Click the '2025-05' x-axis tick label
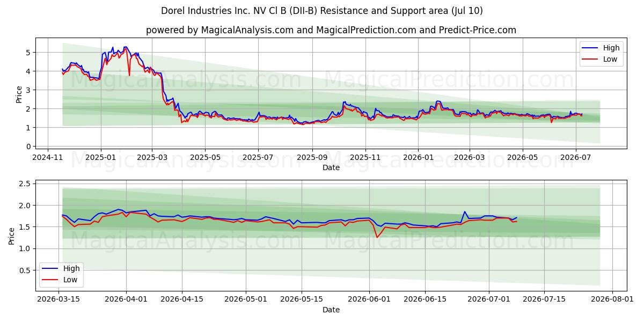The image size is (644, 322). (205, 157)
